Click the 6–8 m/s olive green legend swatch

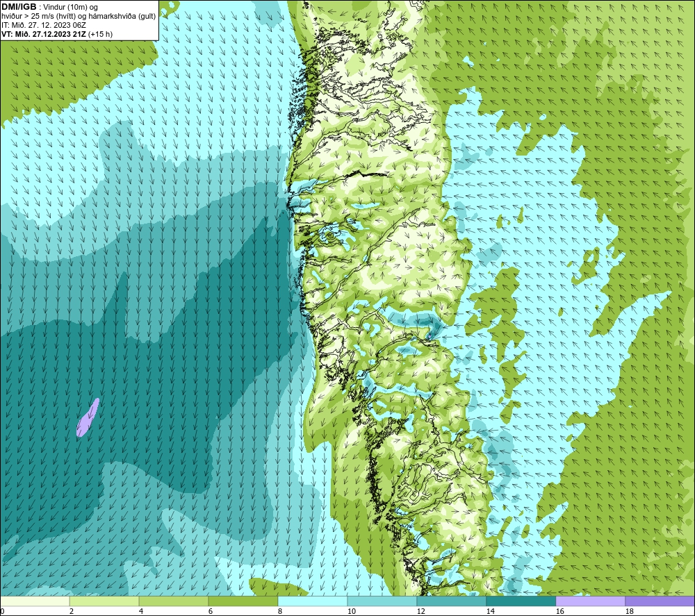(x=243, y=601)
